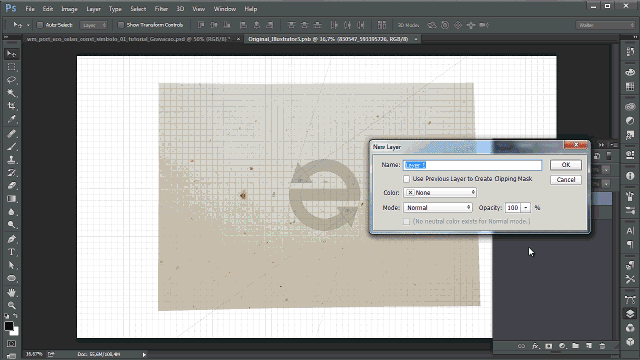Image resolution: width=640 pixels, height=360 pixels.
Task: Select the Magic Wand tool
Action: (11, 93)
